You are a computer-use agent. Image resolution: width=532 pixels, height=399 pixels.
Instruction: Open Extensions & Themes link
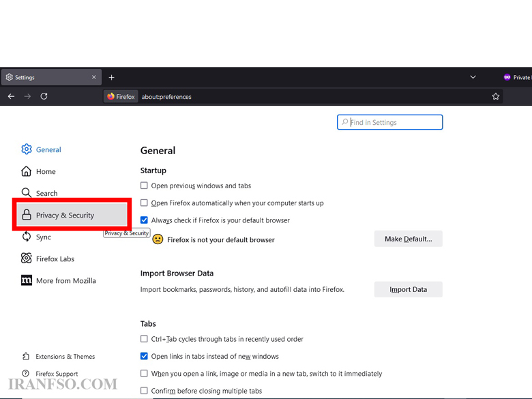point(65,357)
